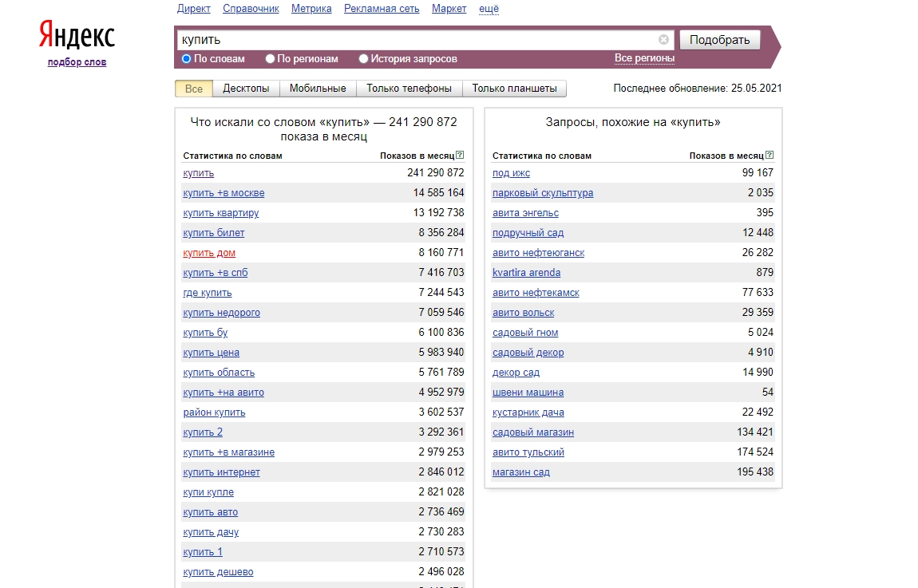Open Директ in the top navigation

coord(194,9)
